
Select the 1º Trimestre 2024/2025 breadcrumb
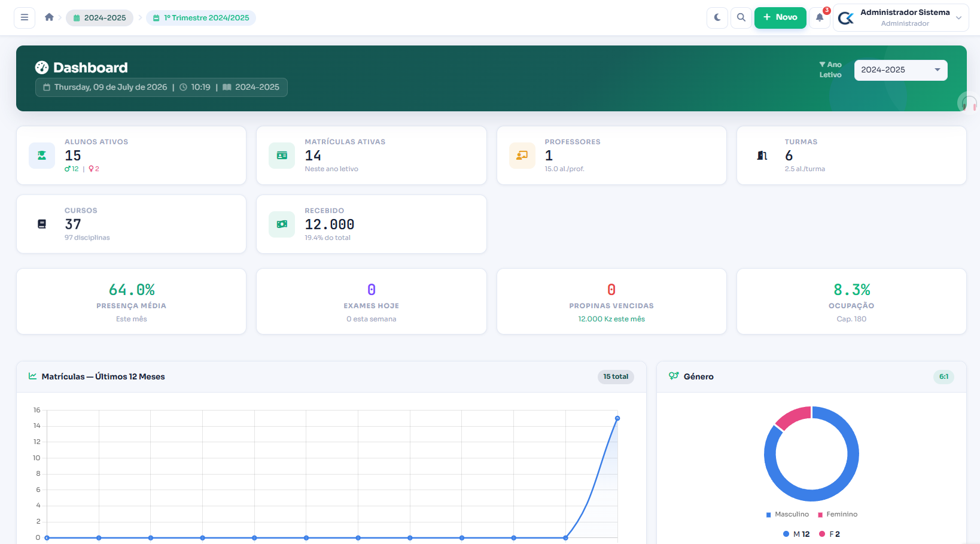[201, 18]
